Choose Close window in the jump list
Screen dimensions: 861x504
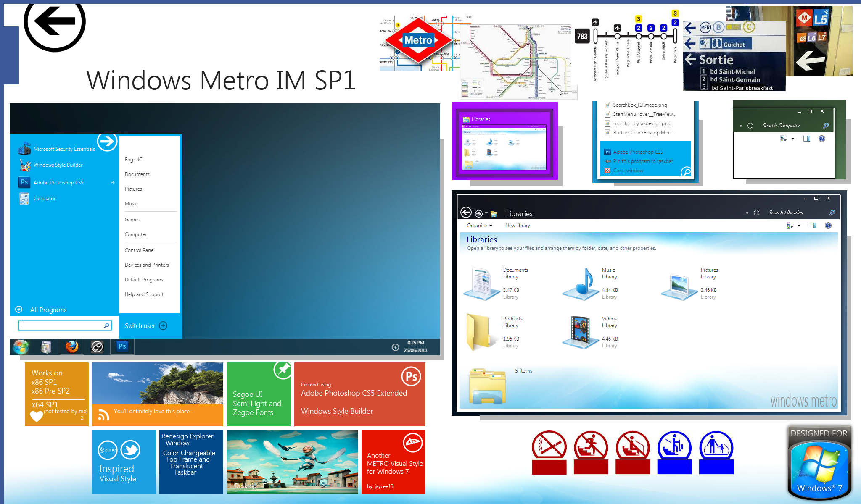(624, 171)
